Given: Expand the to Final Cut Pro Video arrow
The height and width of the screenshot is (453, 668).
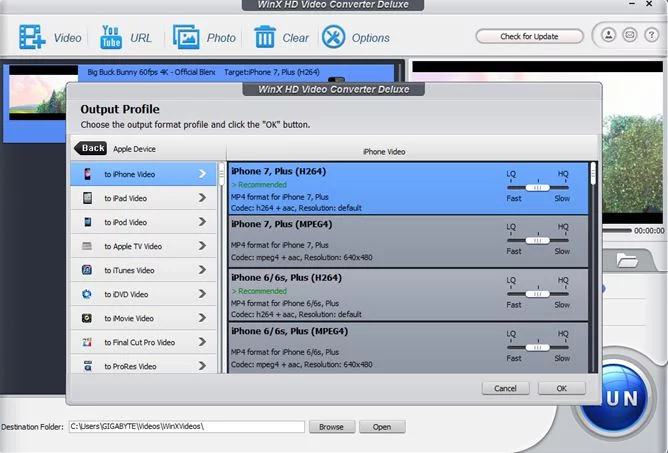Looking at the screenshot, I should [202, 342].
